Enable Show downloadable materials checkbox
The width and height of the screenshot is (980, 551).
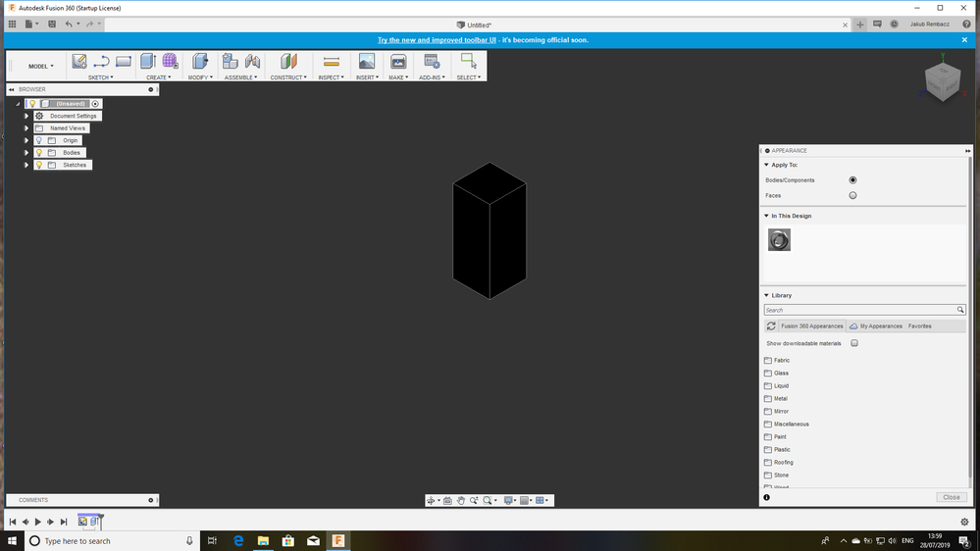[854, 343]
